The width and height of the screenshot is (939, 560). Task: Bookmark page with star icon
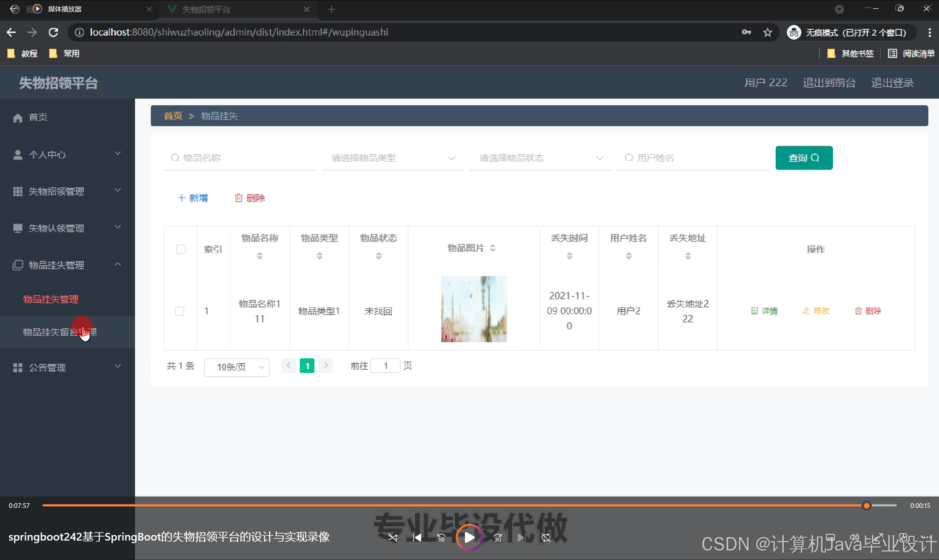point(768,32)
